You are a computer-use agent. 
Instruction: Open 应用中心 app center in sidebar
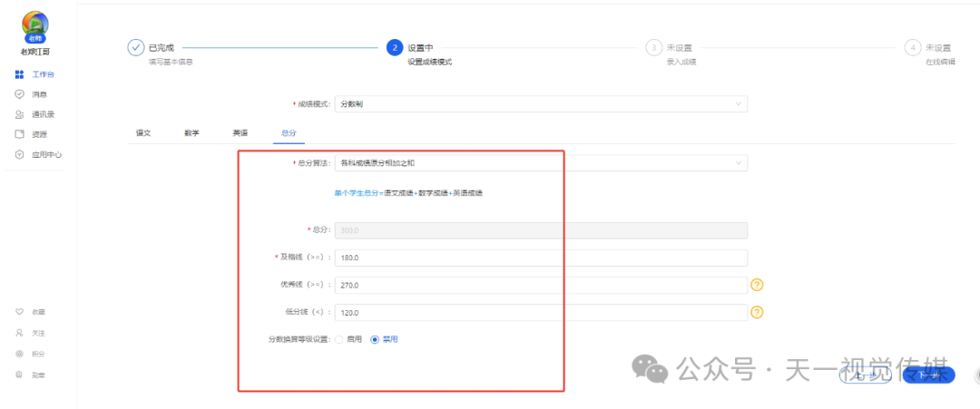pos(38,154)
